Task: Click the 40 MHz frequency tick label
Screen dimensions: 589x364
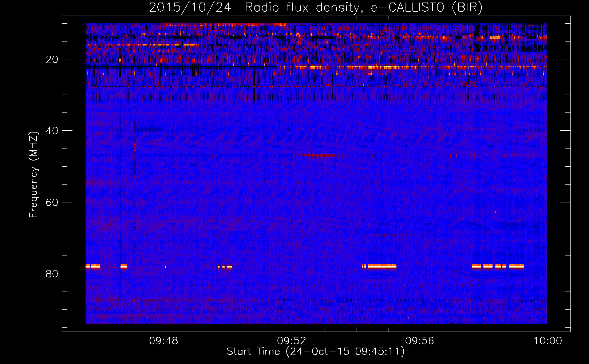Action: pos(52,131)
